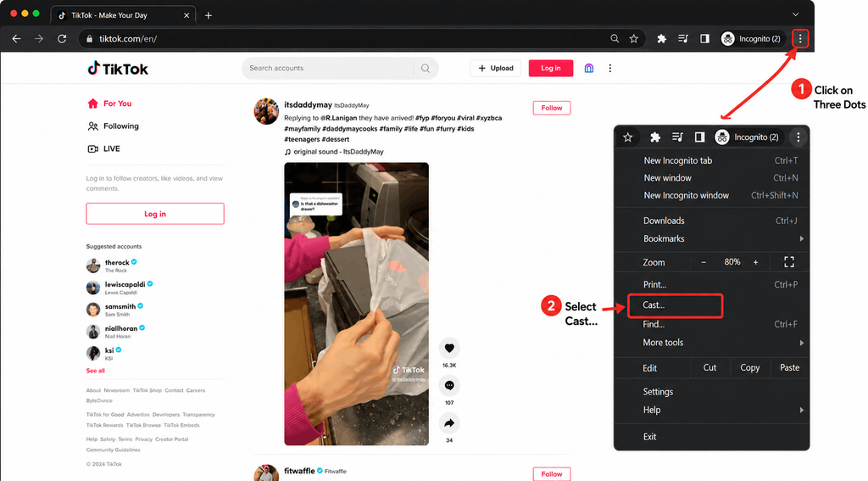The height and width of the screenshot is (481, 868).
Task: Bookmark page with address bar star
Action: point(634,39)
